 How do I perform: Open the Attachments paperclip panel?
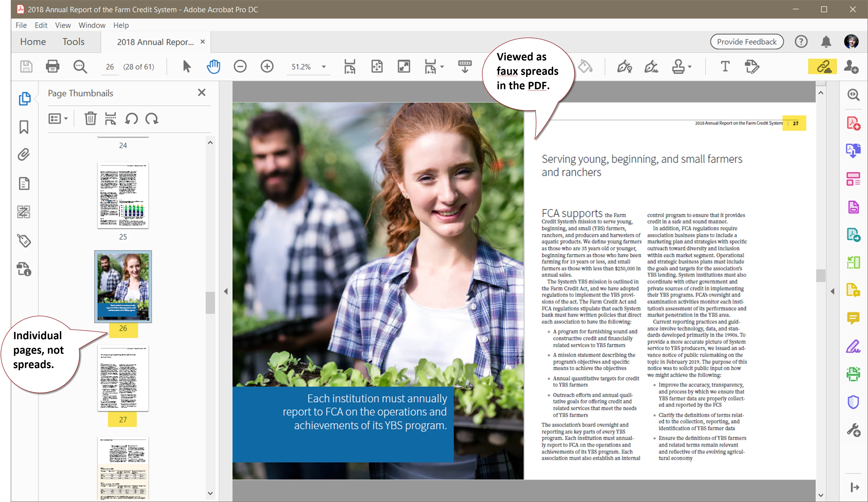[24, 154]
